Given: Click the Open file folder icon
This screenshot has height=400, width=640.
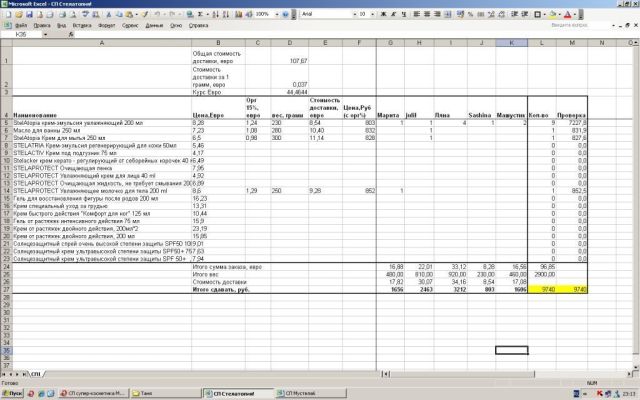Looking at the screenshot, I should [19, 14].
